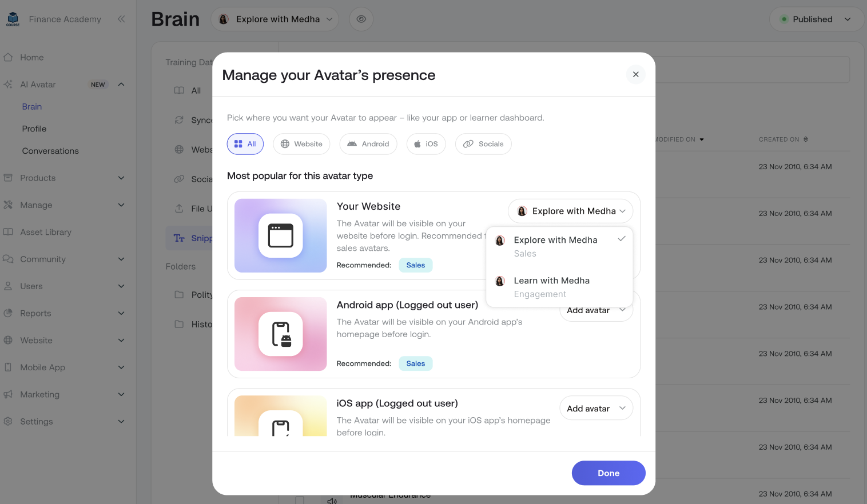Open the Published status dropdown
The width and height of the screenshot is (867, 504).
817,19
